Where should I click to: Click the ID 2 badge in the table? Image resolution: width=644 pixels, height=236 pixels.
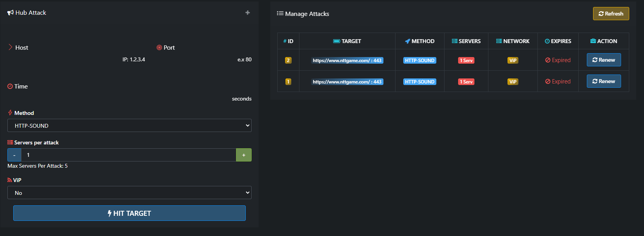coord(288,60)
